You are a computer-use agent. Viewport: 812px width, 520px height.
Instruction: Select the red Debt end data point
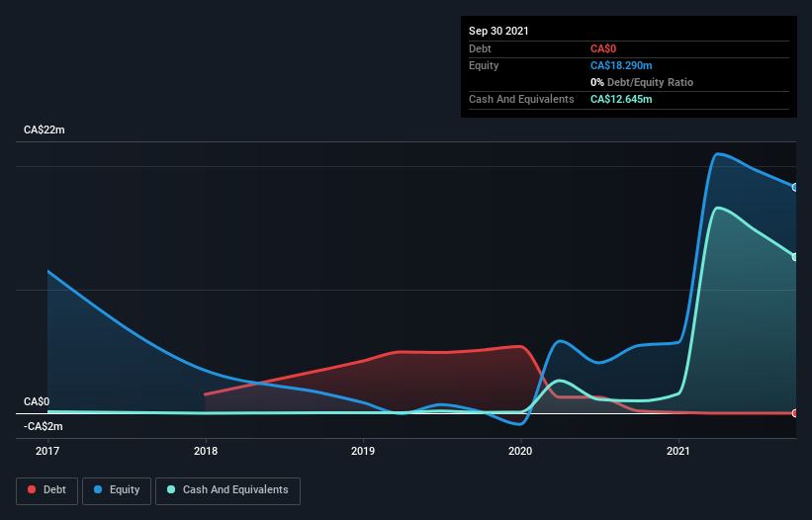click(795, 413)
